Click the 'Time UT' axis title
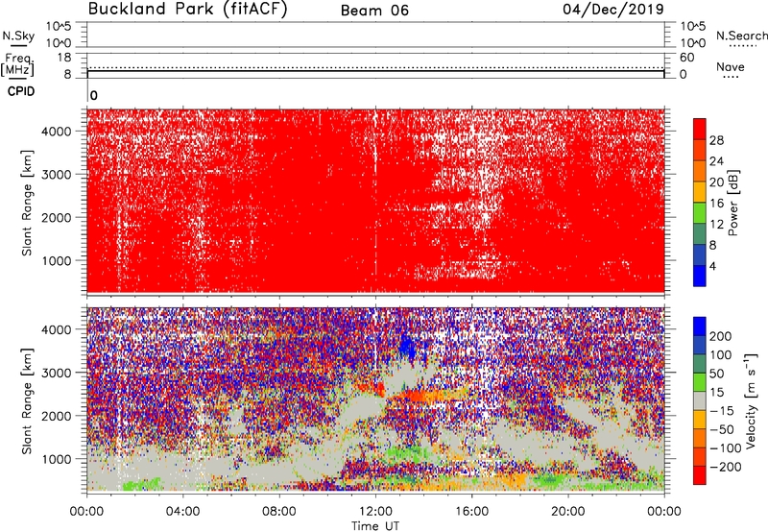This screenshot has width=768, height=532. point(375,526)
